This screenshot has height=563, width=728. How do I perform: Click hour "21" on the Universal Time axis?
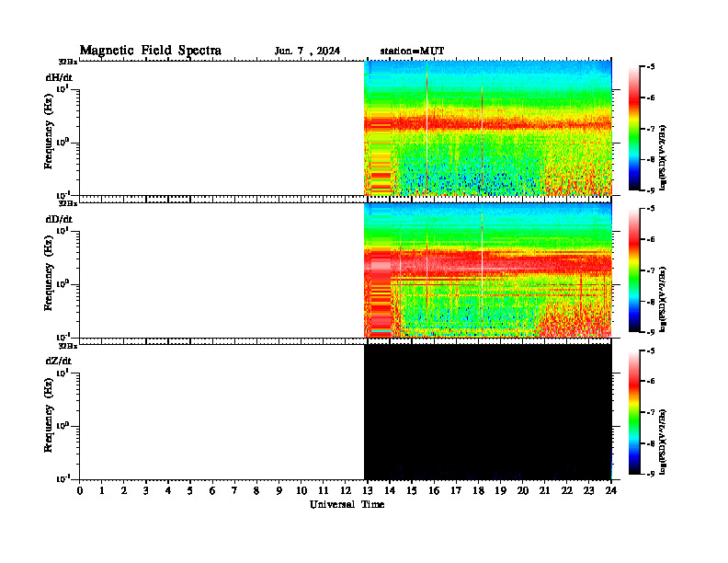pyautogui.click(x=544, y=491)
